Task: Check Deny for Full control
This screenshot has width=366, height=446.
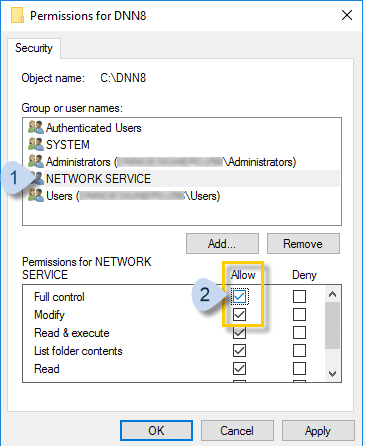Action: [x=299, y=296]
